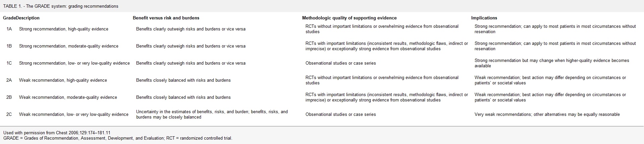Click "Strong recommendation, low- or very low-quality evidence"
644x144 pixels.
(74, 63)
